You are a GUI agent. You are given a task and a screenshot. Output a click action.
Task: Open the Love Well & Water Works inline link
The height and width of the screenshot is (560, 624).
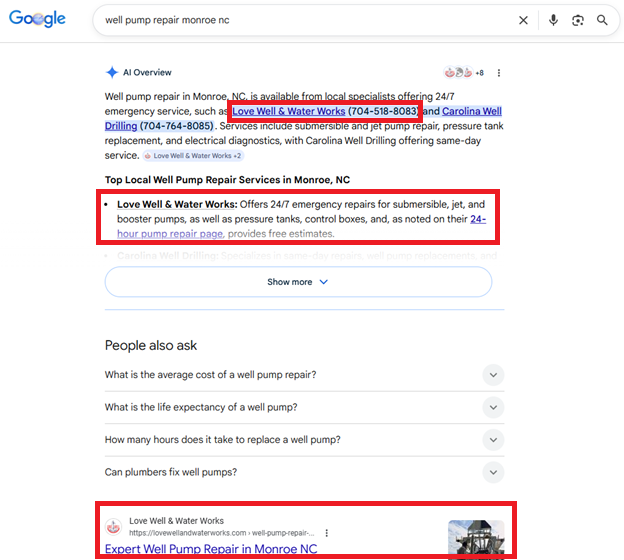pos(289,111)
